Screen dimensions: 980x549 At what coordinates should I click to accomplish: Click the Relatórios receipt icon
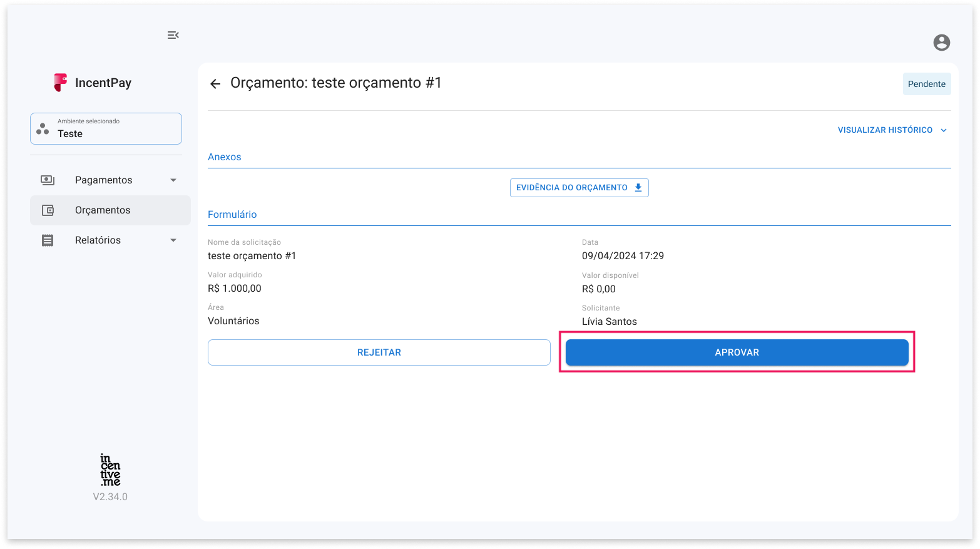click(x=48, y=240)
